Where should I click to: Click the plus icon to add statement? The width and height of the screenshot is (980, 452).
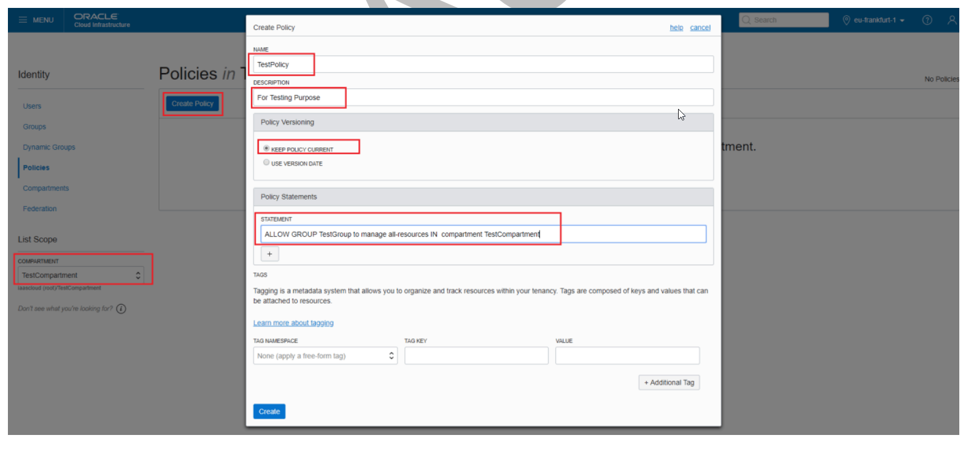point(270,254)
